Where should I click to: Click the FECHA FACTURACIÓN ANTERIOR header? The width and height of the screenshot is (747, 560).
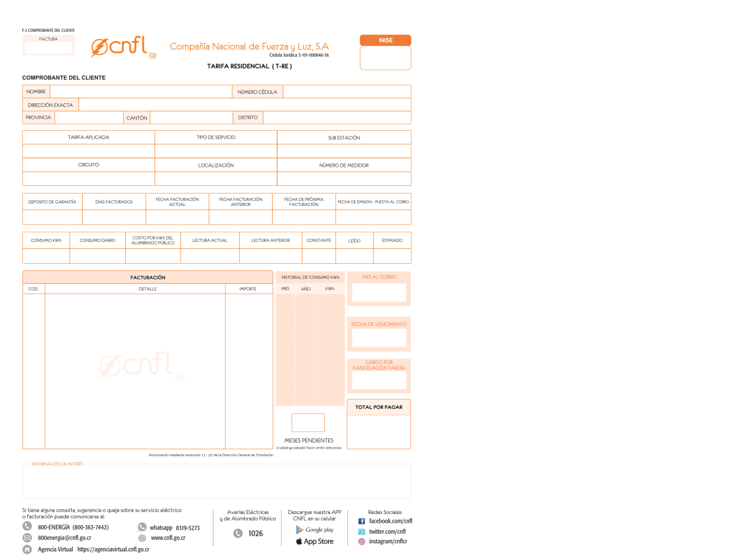pos(241,202)
